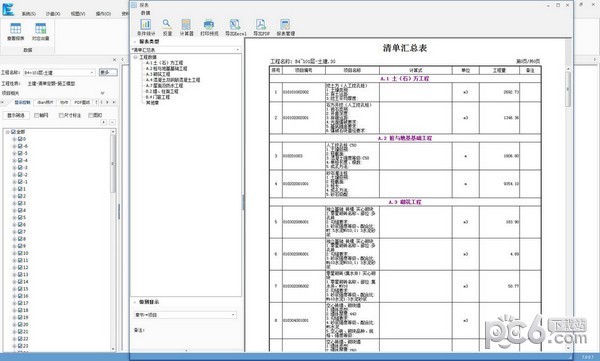Click the 工程量 column header
Image resolution: width=600 pixels, height=361 pixels.
[x=499, y=70]
